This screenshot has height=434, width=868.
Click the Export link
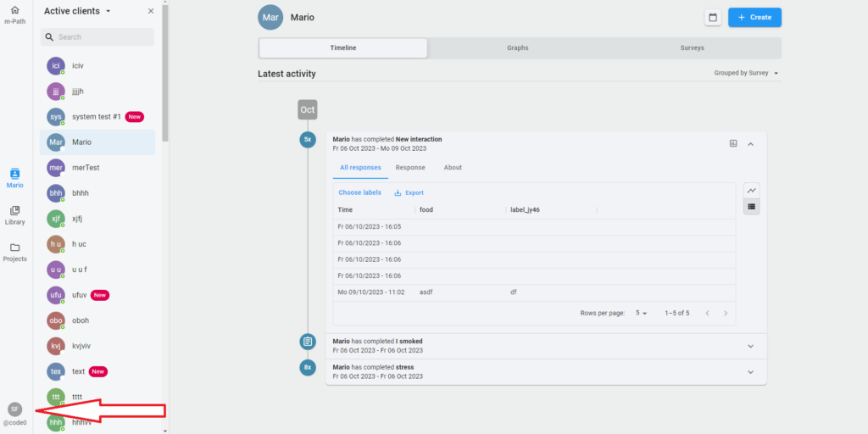tap(409, 192)
